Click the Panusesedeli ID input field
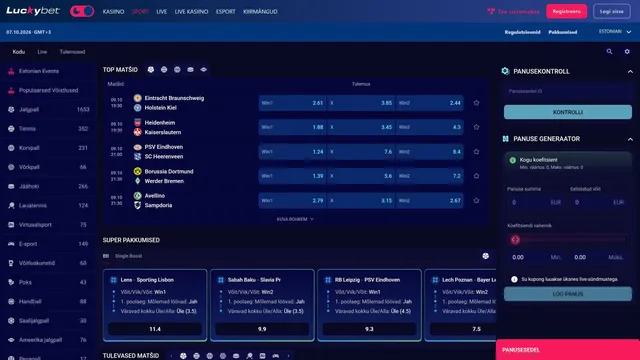The image size is (640, 360). 568,91
